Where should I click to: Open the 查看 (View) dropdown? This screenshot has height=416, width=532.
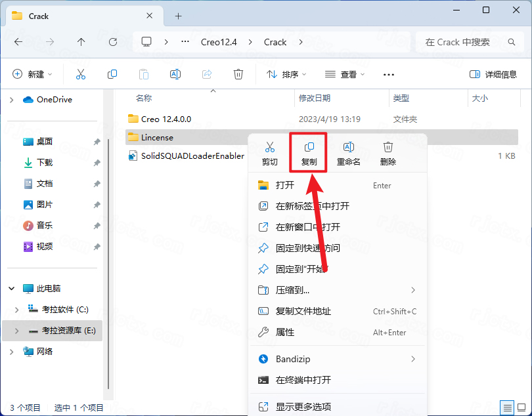click(345, 74)
